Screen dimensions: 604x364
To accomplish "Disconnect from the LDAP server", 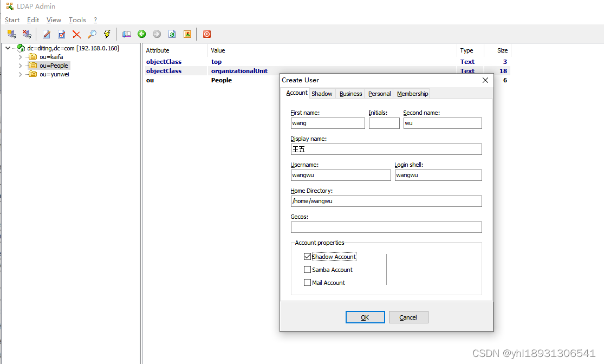I will coord(27,34).
